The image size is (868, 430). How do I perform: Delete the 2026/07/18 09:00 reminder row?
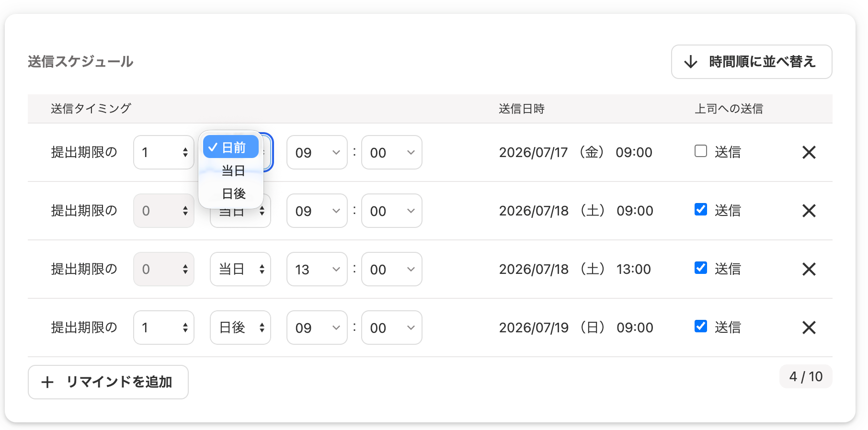tap(809, 211)
